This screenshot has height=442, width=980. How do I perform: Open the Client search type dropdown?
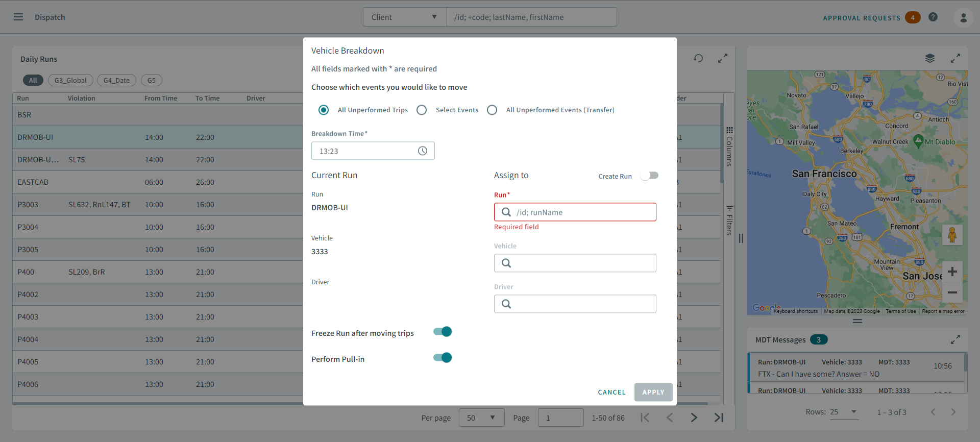tap(404, 17)
